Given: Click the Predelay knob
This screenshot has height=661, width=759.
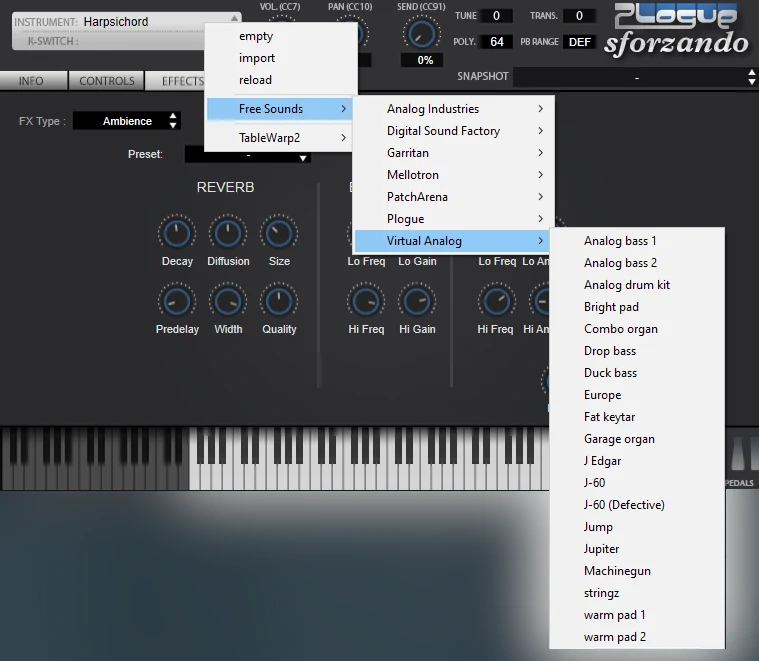Looking at the screenshot, I should tap(177, 301).
